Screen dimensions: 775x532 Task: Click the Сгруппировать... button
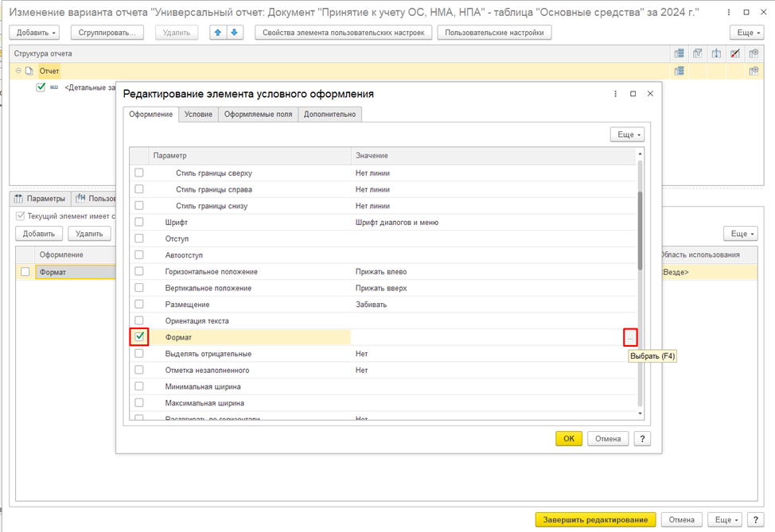[x=107, y=33]
